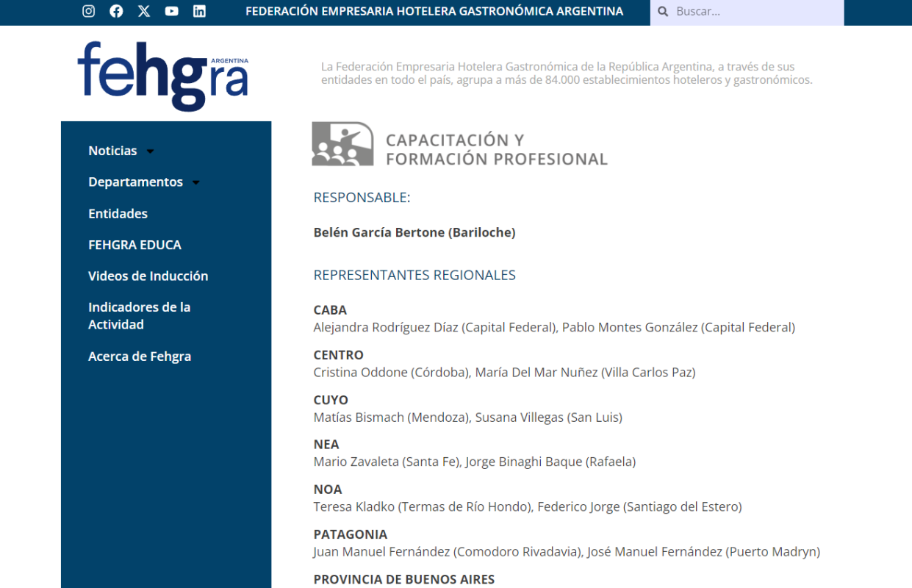Open the Departamentos menu item
Image resolution: width=912 pixels, height=588 pixels.
[x=135, y=182]
